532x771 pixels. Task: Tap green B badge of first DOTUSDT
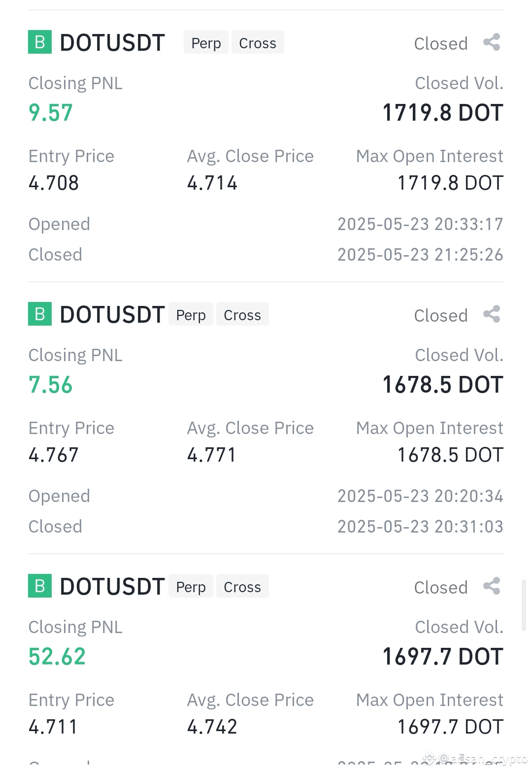click(40, 42)
